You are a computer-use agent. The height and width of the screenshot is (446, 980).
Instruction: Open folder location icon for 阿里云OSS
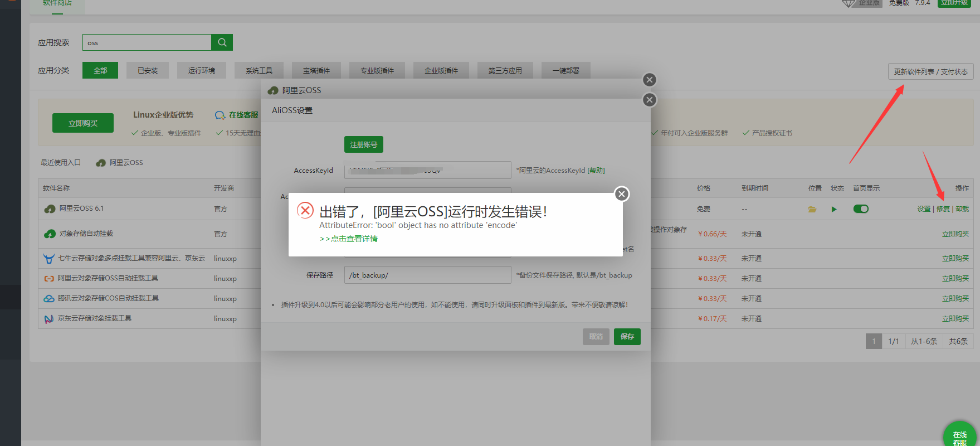click(812, 209)
